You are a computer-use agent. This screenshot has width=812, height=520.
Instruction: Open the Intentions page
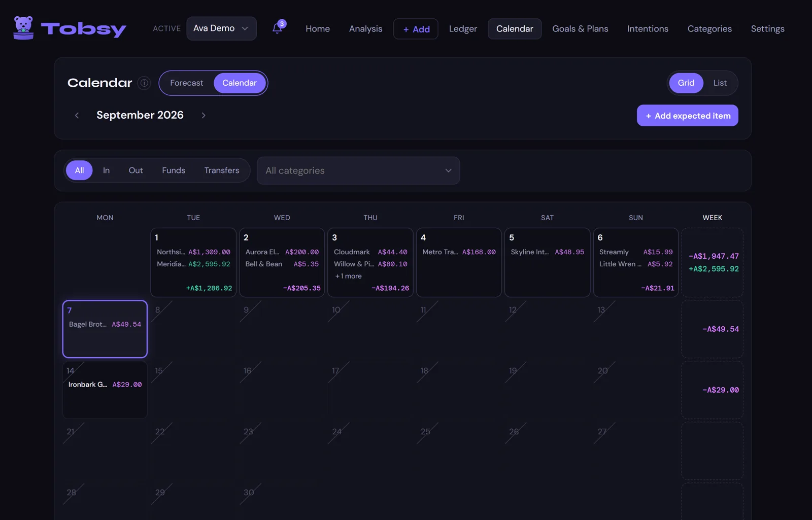pyautogui.click(x=648, y=29)
